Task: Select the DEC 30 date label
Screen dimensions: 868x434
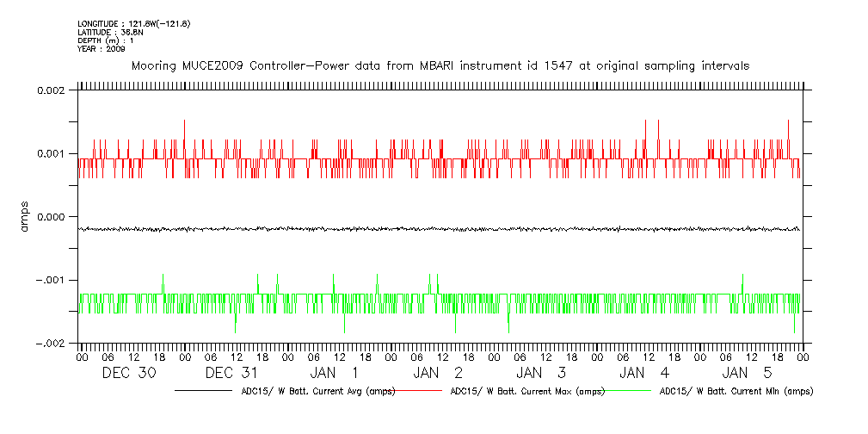Action: point(129,373)
